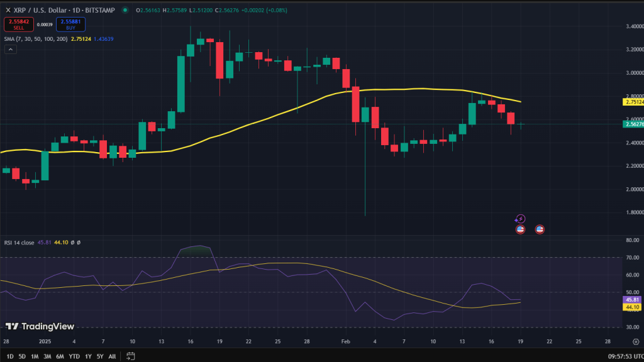Select the 1M time range
The image size is (644, 362).
[x=35, y=356]
